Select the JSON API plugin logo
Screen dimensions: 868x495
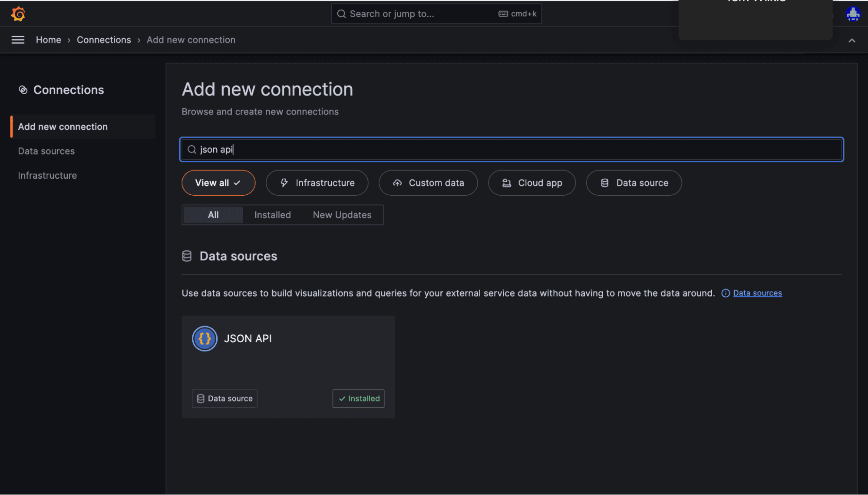point(204,338)
